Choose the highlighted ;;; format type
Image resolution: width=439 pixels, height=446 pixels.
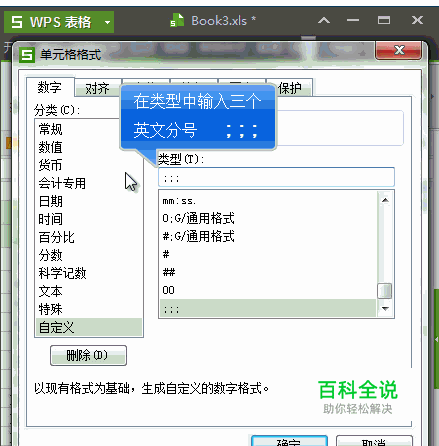click(268, 308)
